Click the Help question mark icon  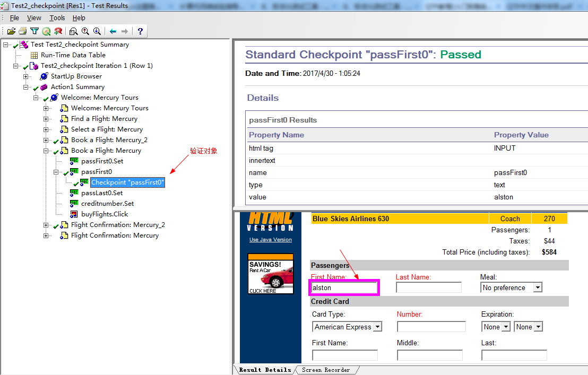pos(140,31)
